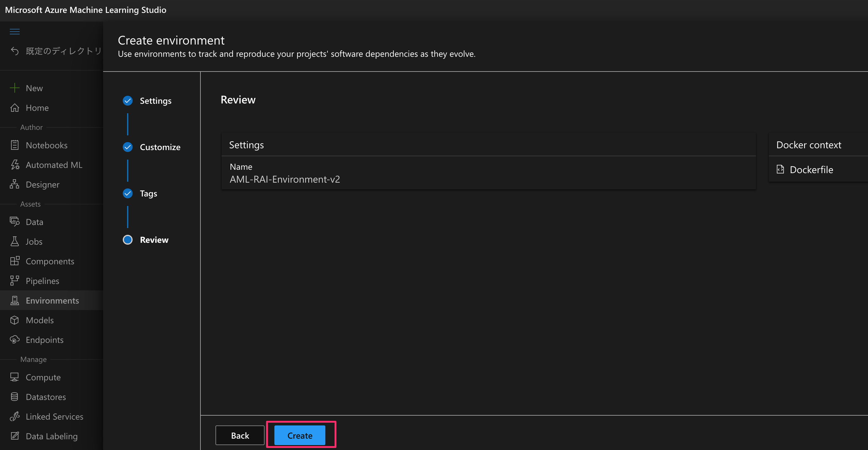The height and width of the screenshot is (450, 868).
Task: Open Compute under Manage
Action: coord(43,377)
